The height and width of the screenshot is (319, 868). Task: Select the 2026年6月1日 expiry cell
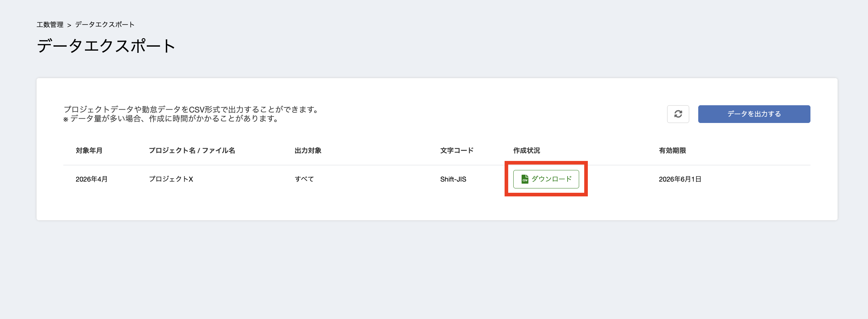680,179
